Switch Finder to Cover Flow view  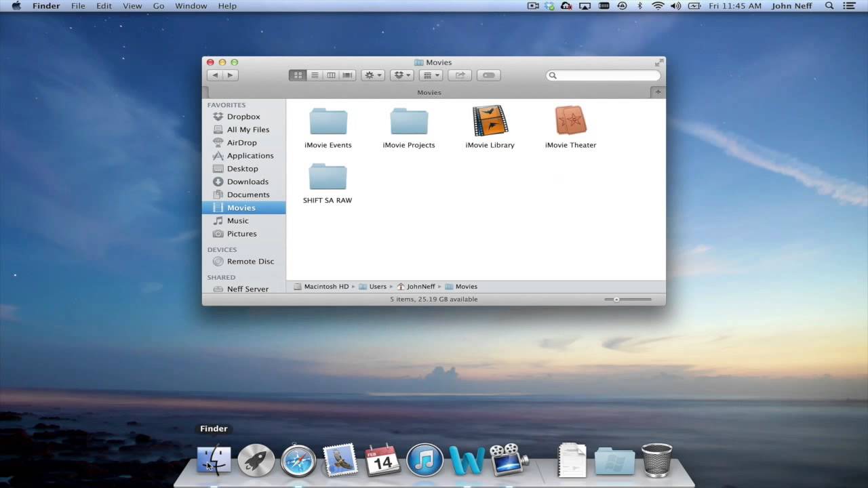[347, 75]
